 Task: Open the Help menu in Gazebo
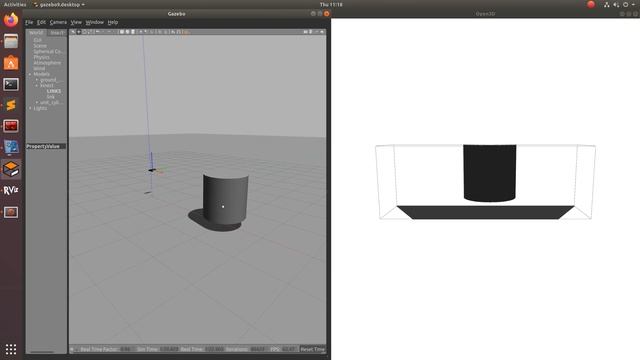click(x=113, y=22)
